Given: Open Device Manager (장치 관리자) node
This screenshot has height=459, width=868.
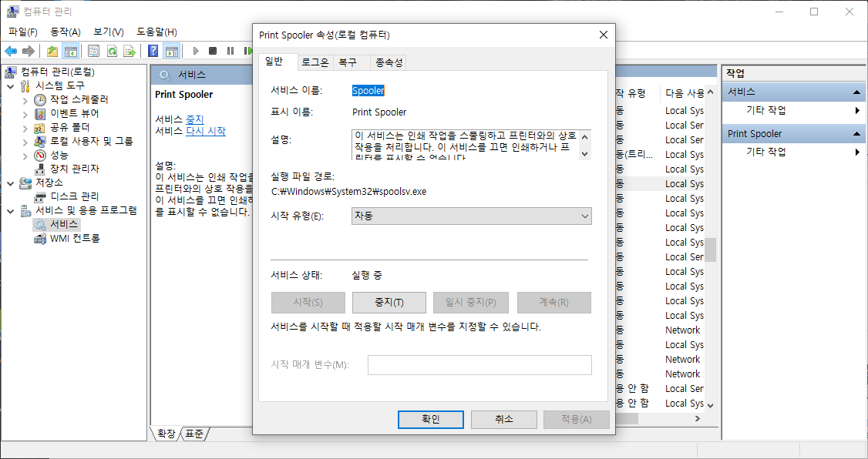Looking at the screenshot, I should (75, 169).
